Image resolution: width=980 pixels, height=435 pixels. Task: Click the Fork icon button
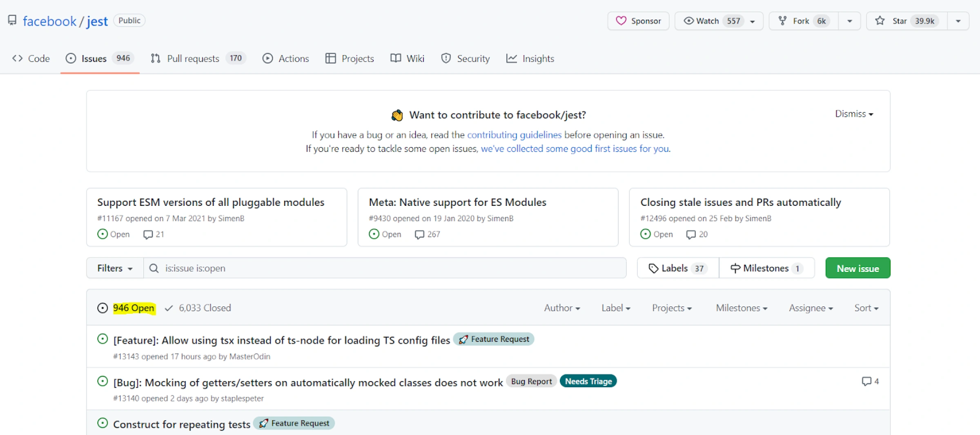tap(782, 21)
